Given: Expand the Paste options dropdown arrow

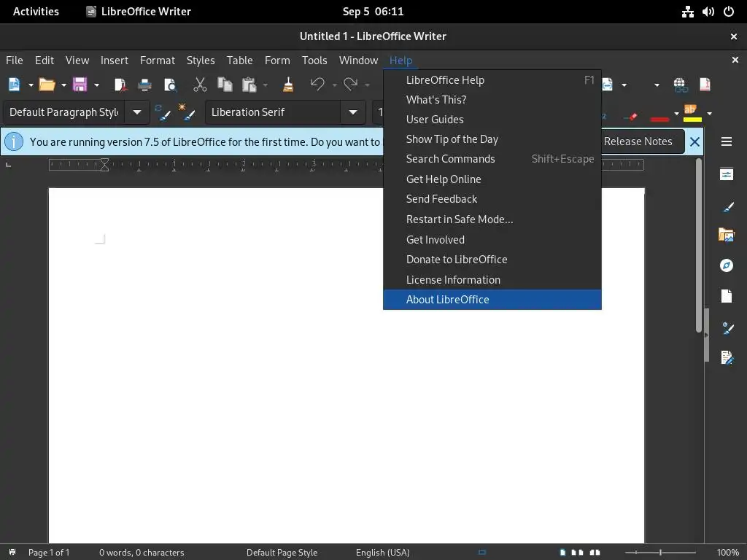Looking at the screenshot, I should click(266, 85).
